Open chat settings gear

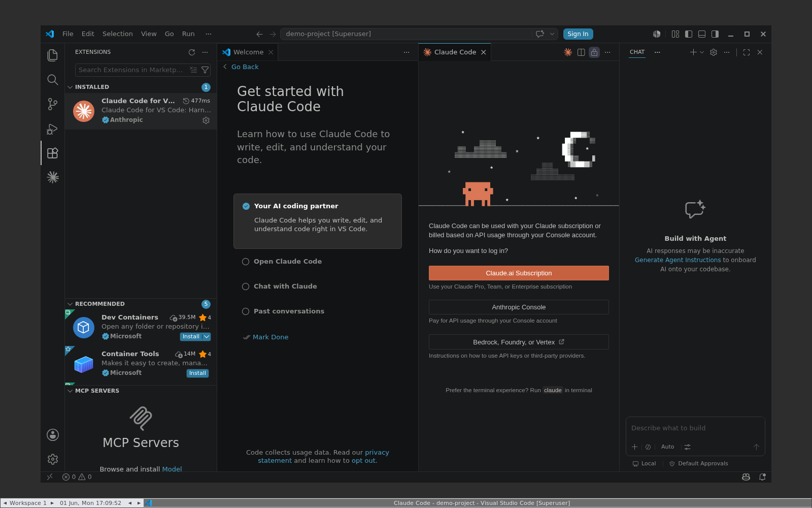714,52
